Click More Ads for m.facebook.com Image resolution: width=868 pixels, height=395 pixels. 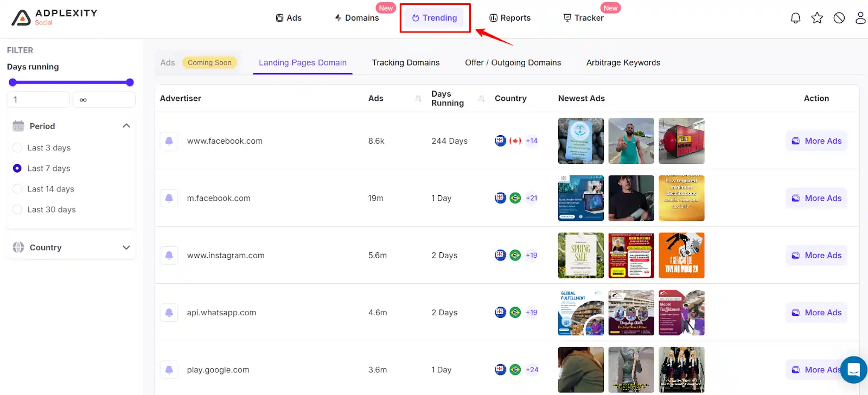816,198
